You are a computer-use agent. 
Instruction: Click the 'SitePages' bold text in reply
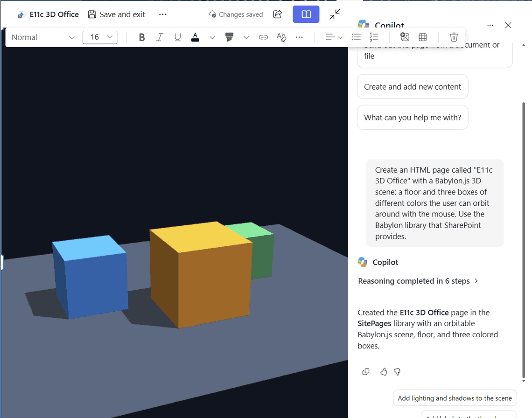pyautogui.click(x=374, y=323)
